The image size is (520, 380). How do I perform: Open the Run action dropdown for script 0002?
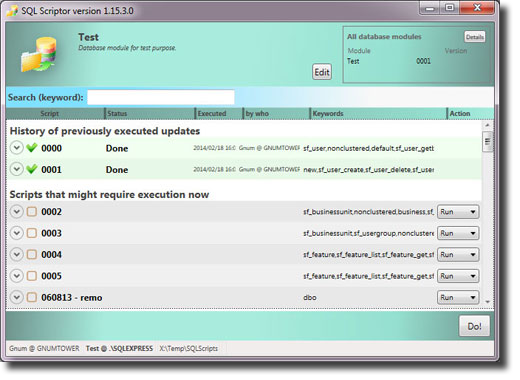[458, 212]
